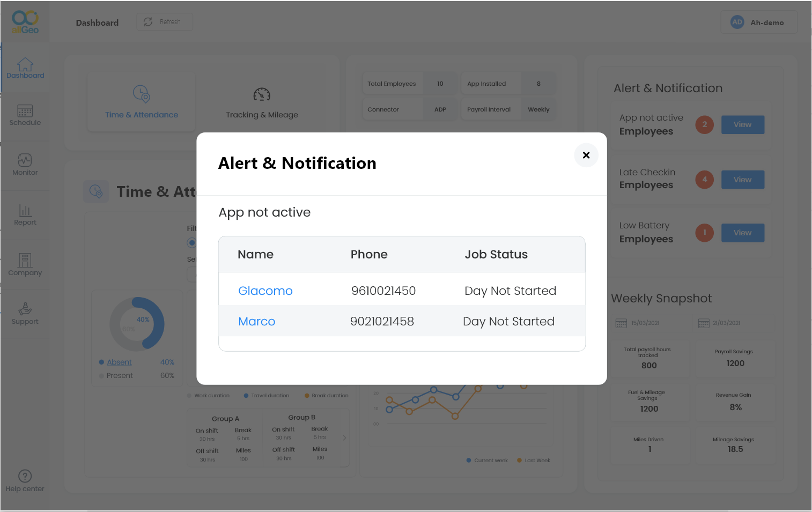Toggle the Work duration legend
Image resolution: width=812 pixels, height=512 pixels.
pos(208,396)
